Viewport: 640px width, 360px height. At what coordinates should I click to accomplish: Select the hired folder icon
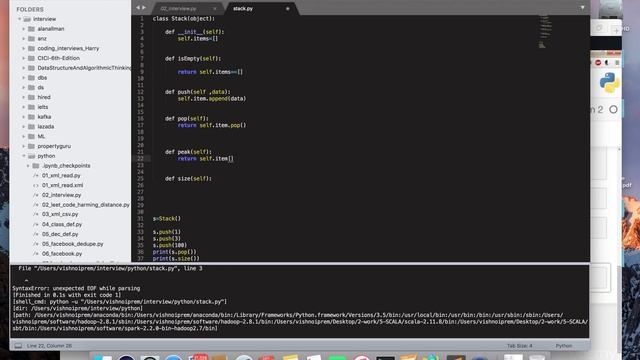[31, 97]
